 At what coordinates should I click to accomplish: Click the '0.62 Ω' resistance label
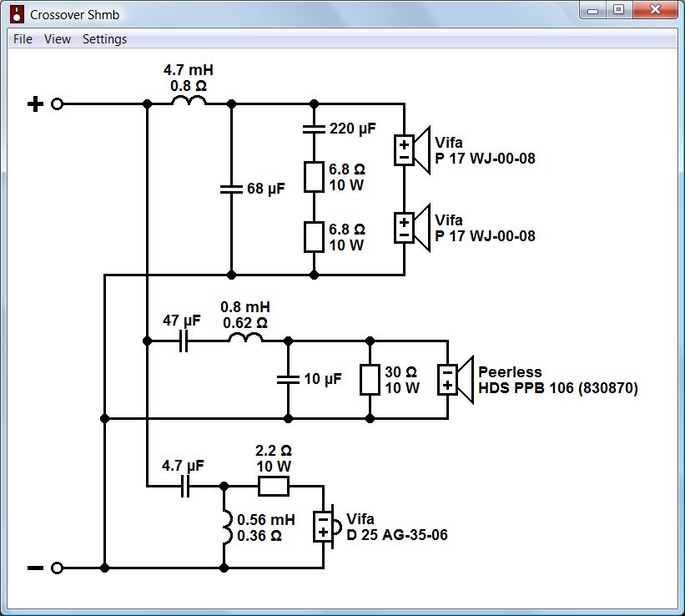(x=245, y=323)
